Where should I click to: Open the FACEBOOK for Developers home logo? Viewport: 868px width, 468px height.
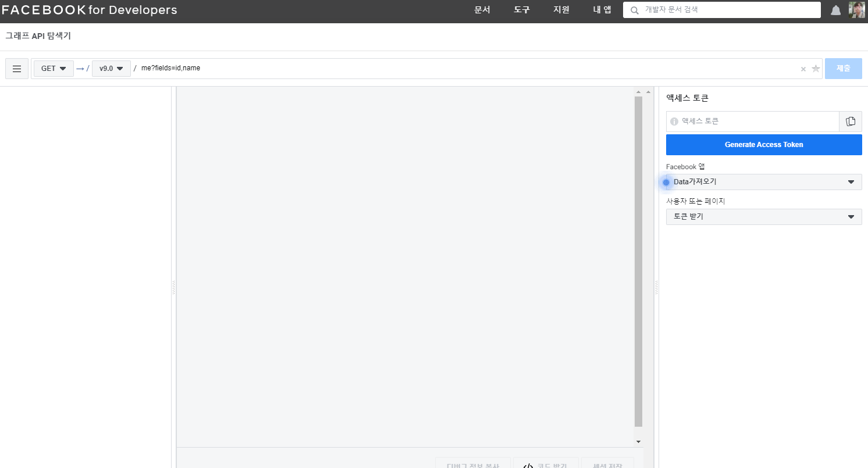(x=90, y=9)
